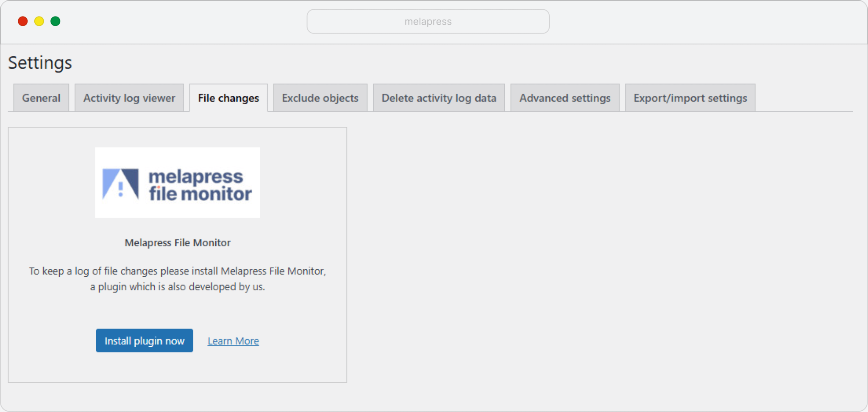This screenshot has height=412, width=868.
Task: Click the Melapress File Monitor logo image
Action: [178, 183]
